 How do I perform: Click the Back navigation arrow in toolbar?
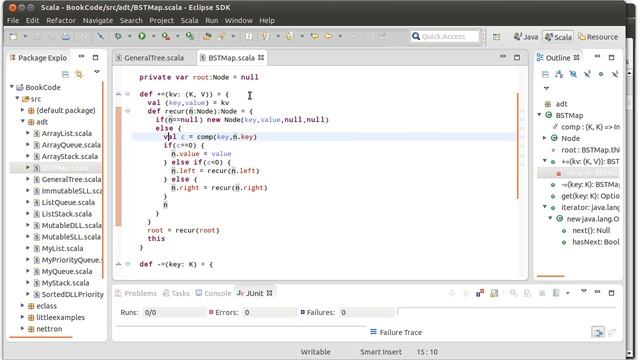click(x=328, y=36)
